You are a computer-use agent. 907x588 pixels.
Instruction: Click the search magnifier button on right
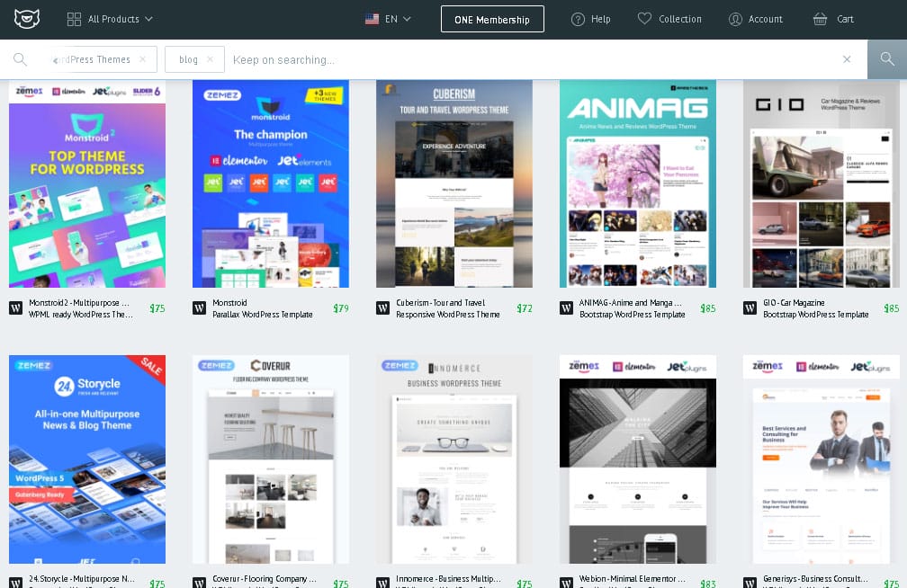[887, 59]
